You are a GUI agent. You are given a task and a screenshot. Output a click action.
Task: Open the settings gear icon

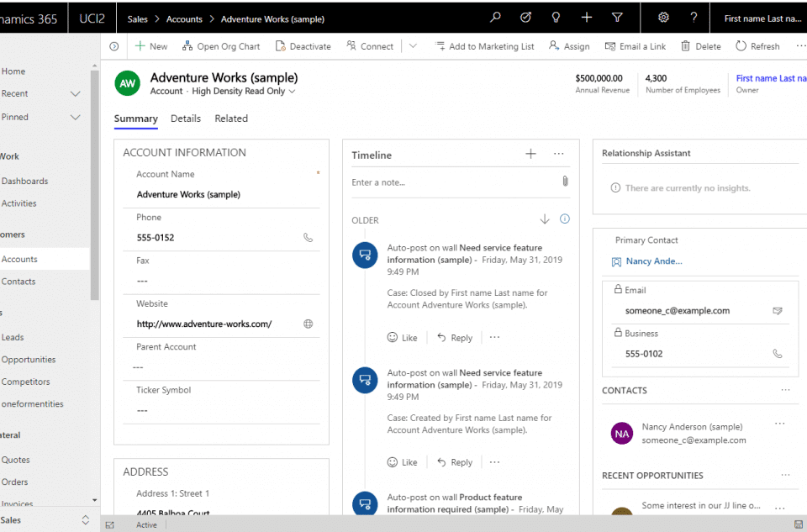(663, 18)
